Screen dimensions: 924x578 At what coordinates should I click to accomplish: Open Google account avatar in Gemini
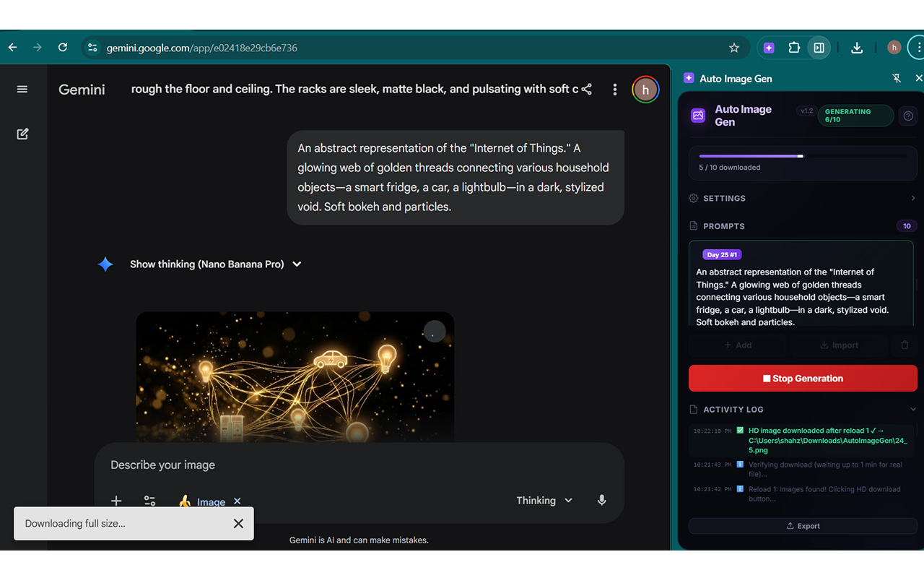click(645, 90)
